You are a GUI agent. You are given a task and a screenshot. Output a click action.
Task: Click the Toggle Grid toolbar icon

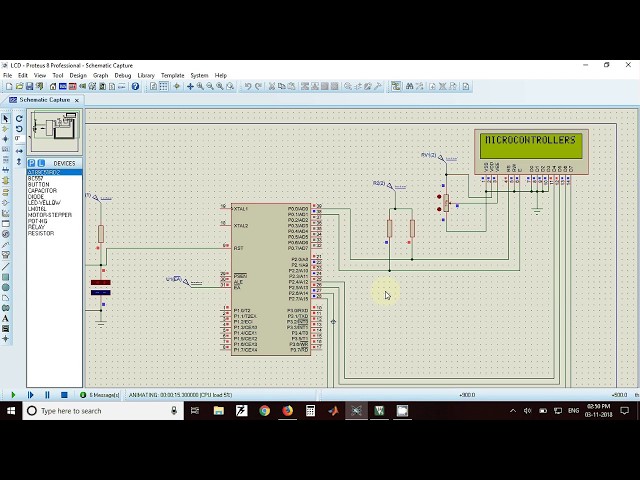pyautogui.click(x=165, y=87)
